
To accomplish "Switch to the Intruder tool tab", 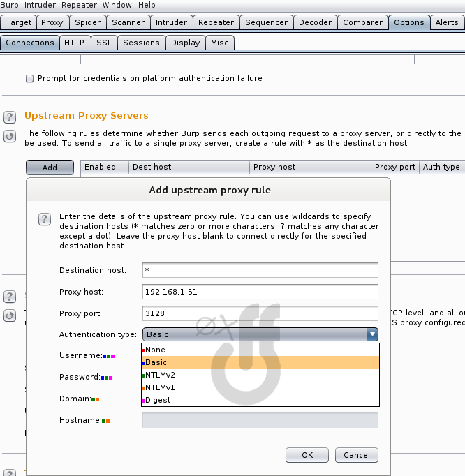I will (x=171, y=22).
